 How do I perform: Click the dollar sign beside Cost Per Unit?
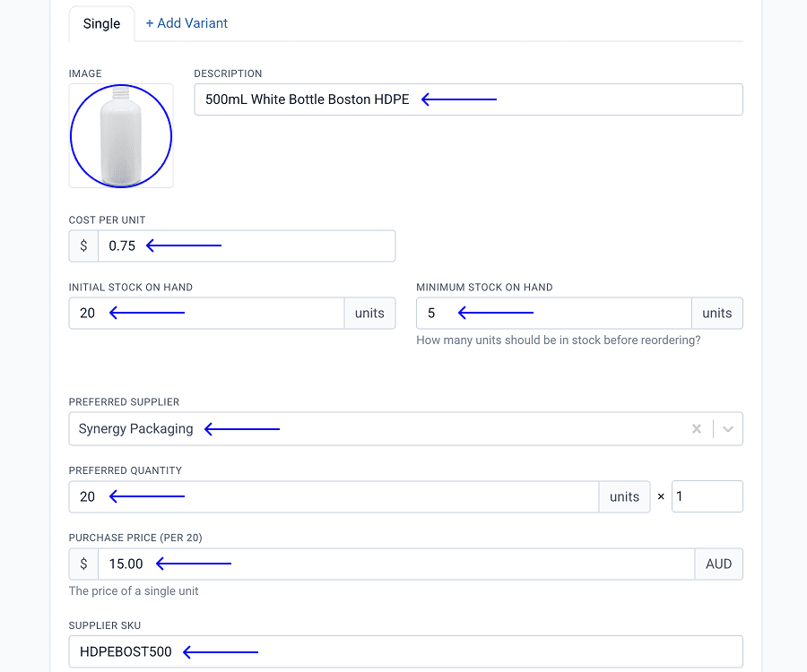[83, 246]
